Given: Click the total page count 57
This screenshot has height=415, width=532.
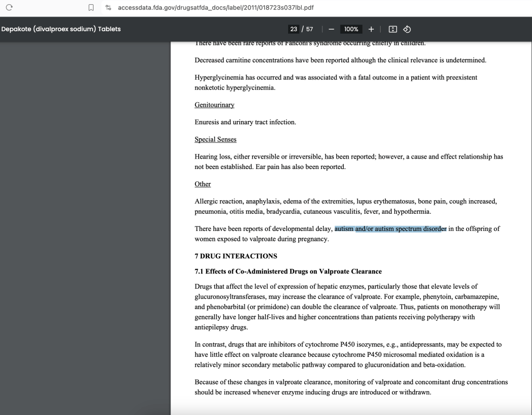Looking at the screenshot, I should (309, 29).
